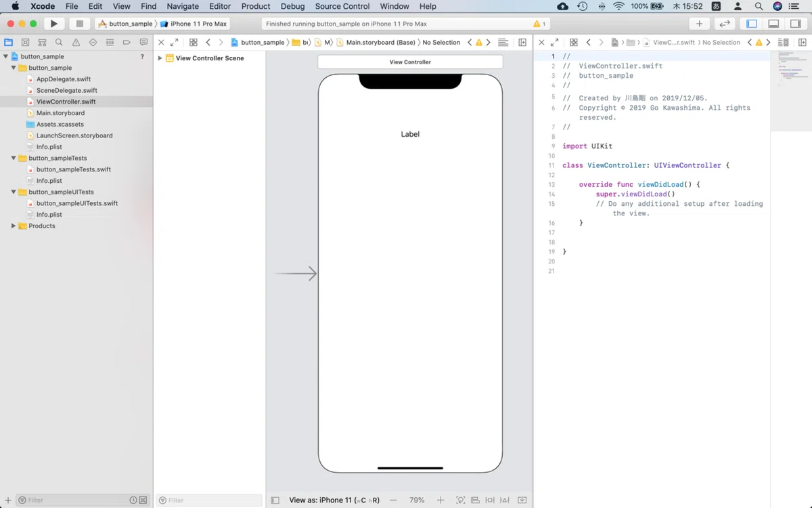Image resolution: width=812 pixels, height=508 pixels.
Task: Collapse the button_sampleTests folder
Action: [x=14, y=158]
